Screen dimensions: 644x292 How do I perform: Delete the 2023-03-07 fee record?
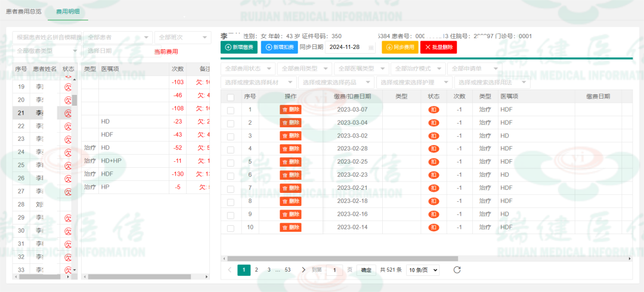(290, 109)
